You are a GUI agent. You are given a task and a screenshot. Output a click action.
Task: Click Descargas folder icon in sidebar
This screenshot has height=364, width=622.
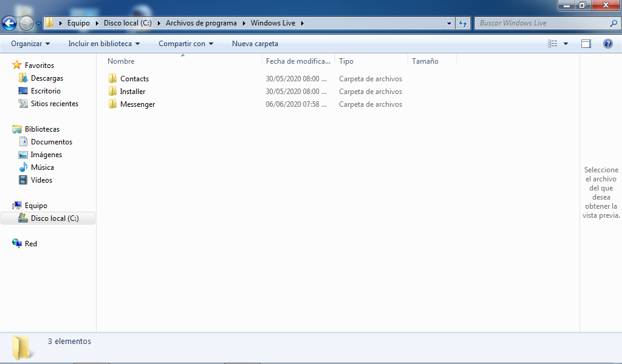pos(23,78)
